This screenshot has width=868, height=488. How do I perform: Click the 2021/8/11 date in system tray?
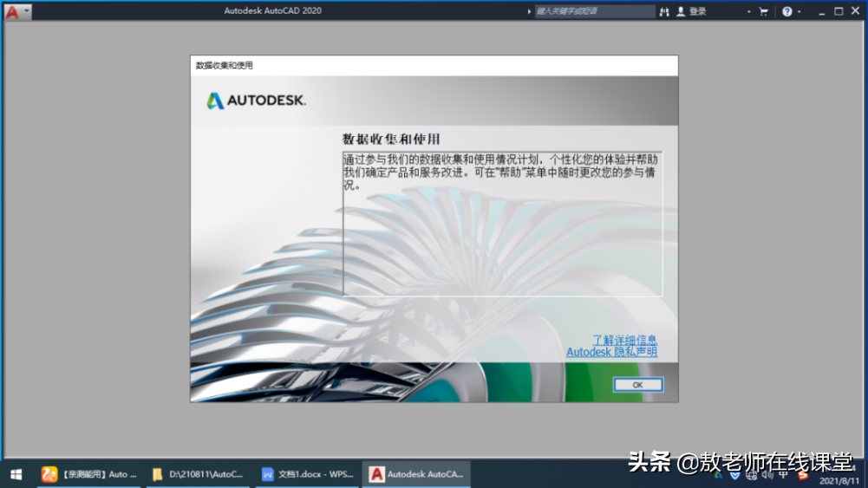[x=839, y=481]
